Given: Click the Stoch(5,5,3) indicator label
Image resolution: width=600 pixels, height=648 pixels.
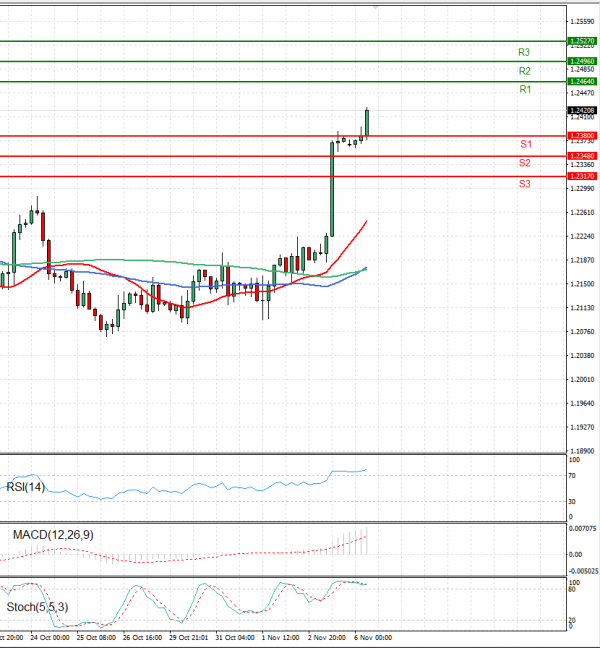Looking at the screenshot, I should click(37, 607).
